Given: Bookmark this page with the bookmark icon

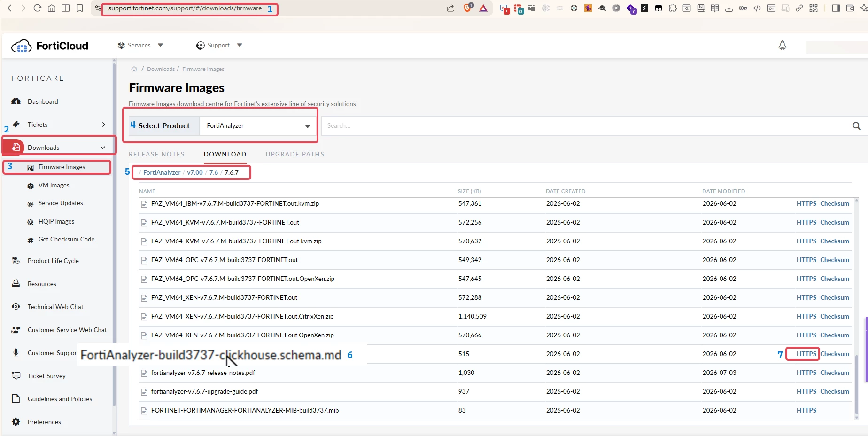Looking at the screenshot, I should click(80, 8).
